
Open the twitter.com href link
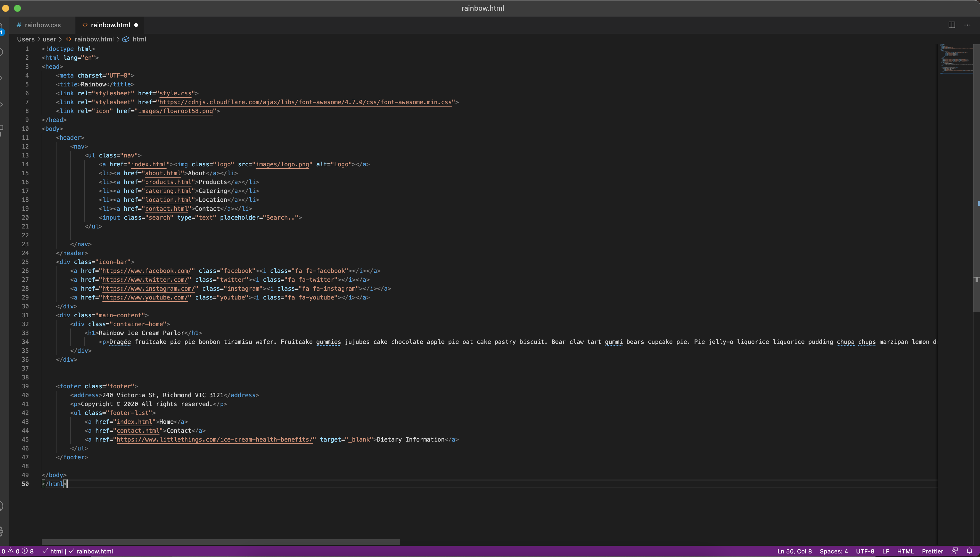pyautogui.click(x=145, y=280)
